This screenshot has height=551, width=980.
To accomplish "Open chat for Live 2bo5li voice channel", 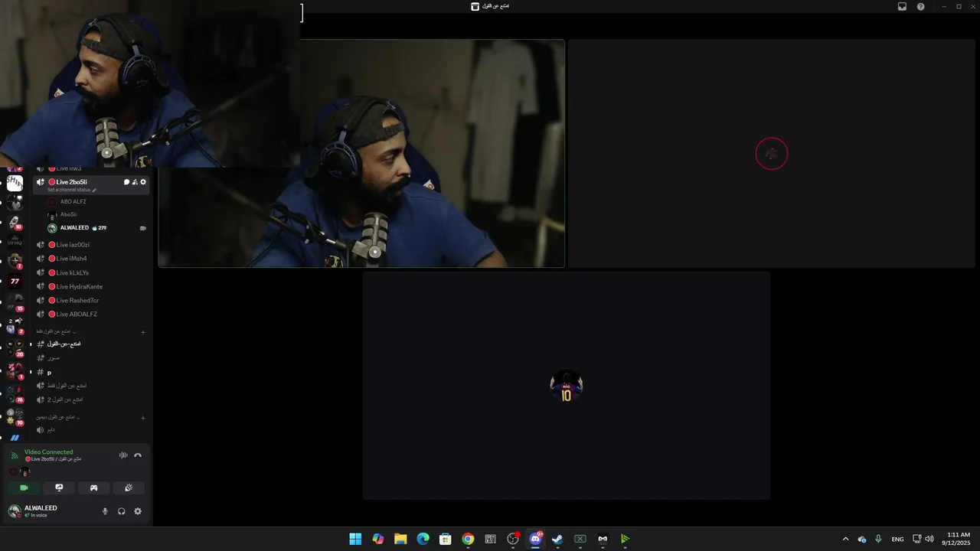I will coord(126,182).
